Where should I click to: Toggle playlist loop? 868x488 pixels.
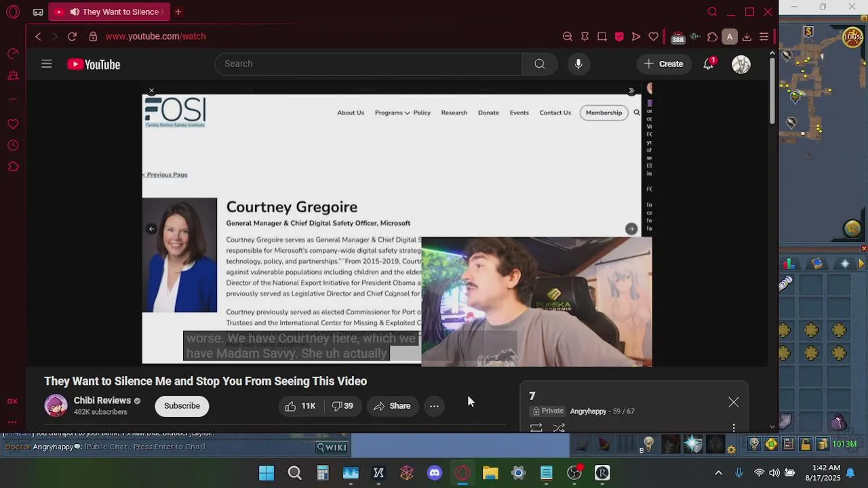(536, 428)
